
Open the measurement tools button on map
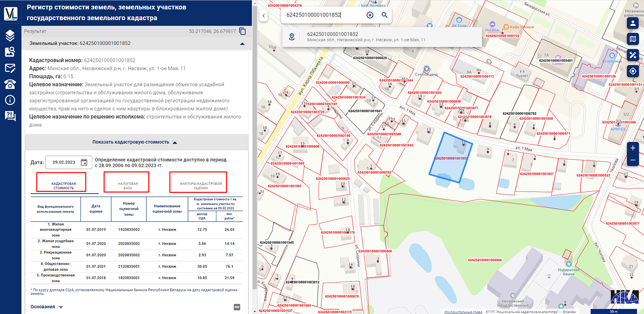(x=633, y=55)
